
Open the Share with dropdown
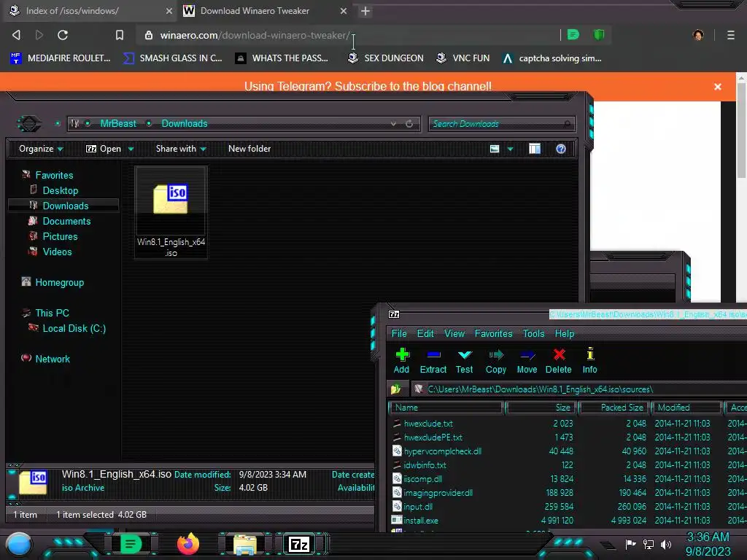pos(181,149)
